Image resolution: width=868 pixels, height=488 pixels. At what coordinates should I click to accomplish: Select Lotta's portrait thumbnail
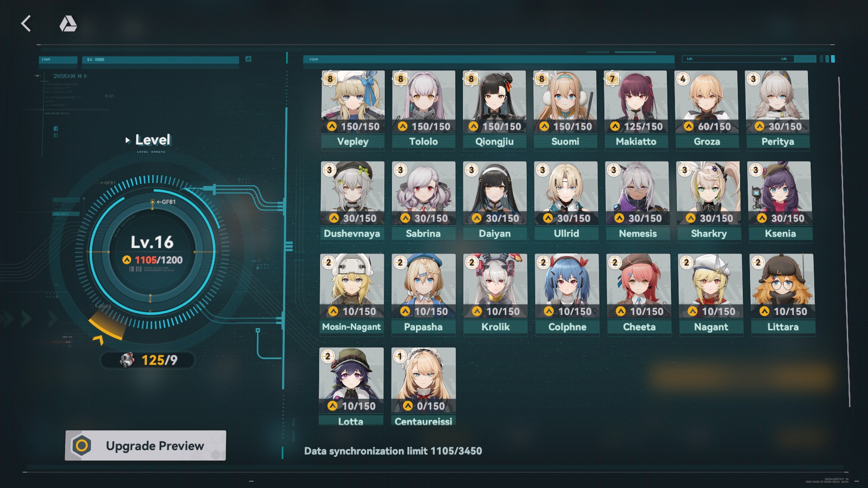point(351,380)
